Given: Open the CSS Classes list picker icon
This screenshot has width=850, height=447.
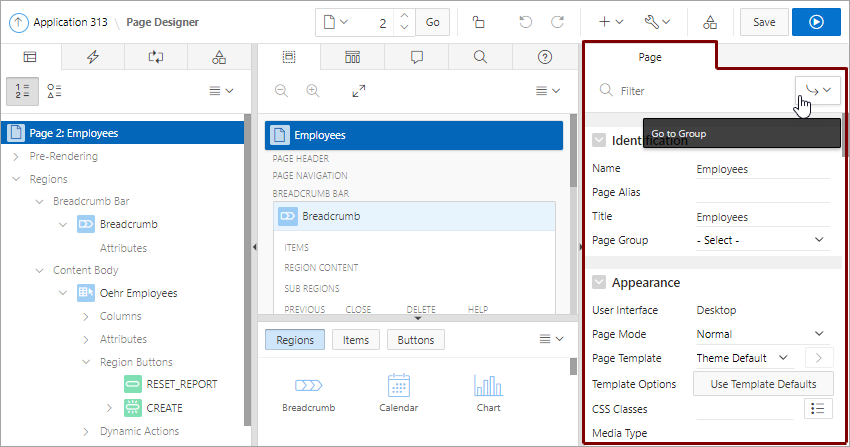Looking at the screenshot, I should 818,409.
